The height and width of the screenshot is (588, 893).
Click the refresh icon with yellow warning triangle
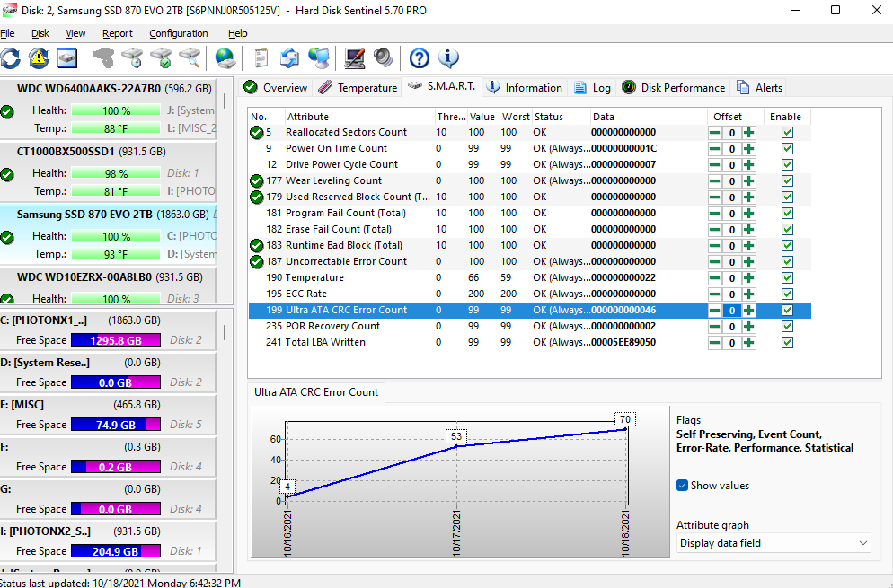click(39, 58)
